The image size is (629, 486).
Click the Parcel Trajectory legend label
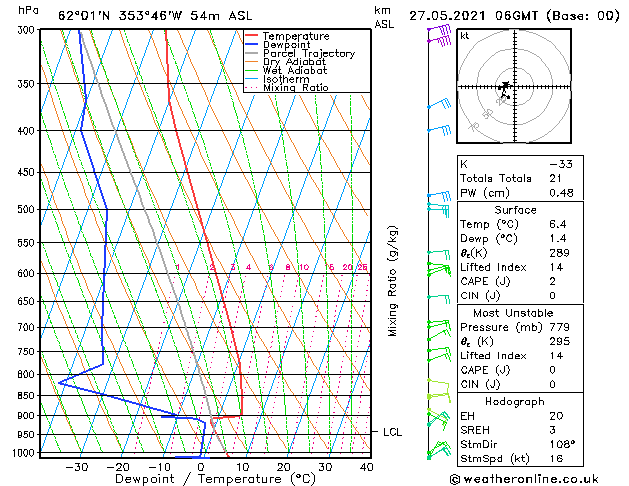(x=309, y=53)
